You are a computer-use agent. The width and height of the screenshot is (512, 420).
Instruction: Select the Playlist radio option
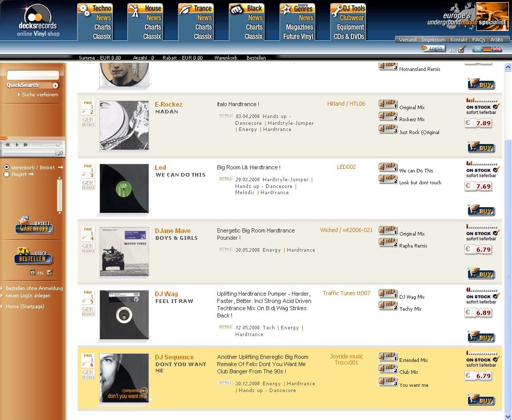[x=6, y=175]
